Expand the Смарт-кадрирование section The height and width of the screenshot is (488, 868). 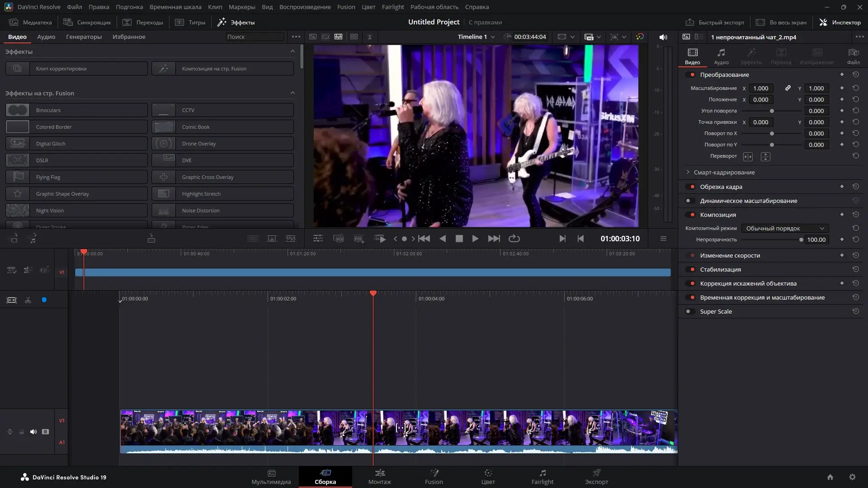pyautogui.click(x=688, y=172)
